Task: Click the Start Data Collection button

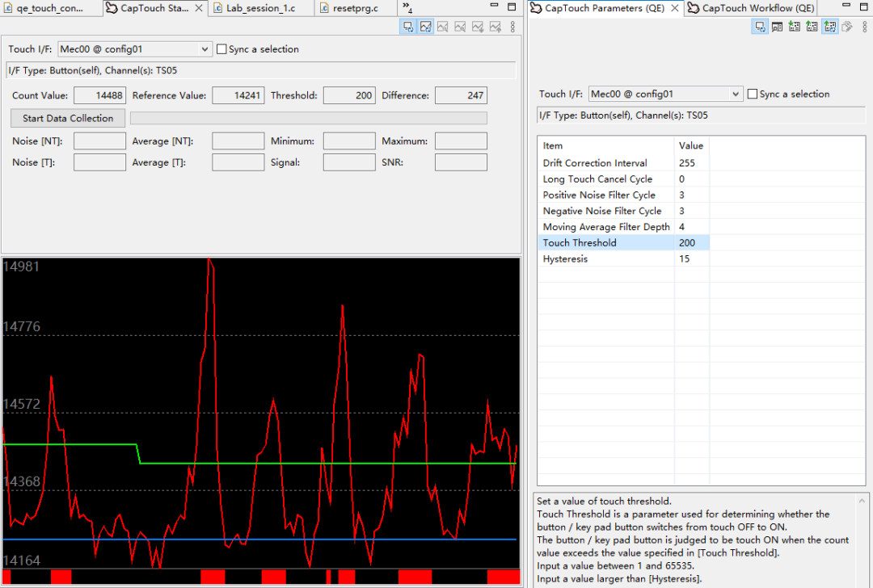Action: click(x=68, y=118)
